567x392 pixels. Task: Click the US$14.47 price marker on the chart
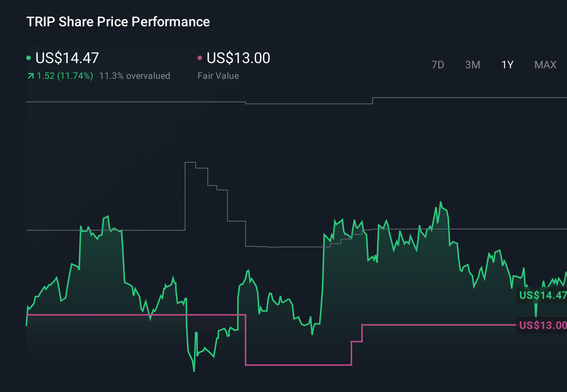tap(542, 296)
